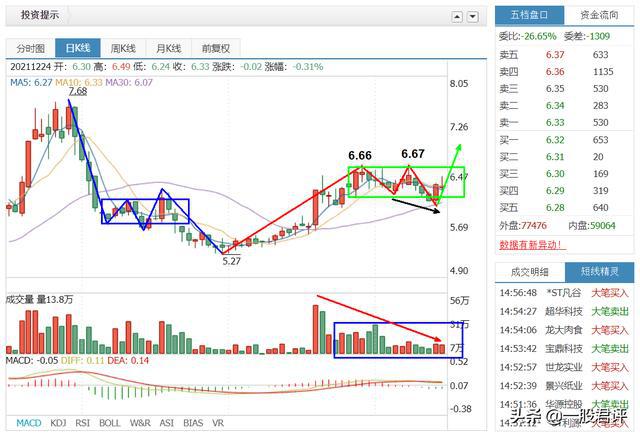Click the up arrow in 投资提示 bar

(457, 17)
